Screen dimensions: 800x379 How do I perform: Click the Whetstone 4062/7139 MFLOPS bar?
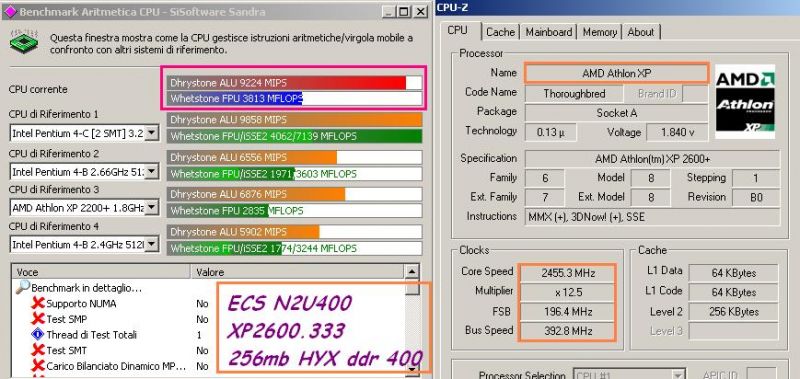(x=294, y=136)
